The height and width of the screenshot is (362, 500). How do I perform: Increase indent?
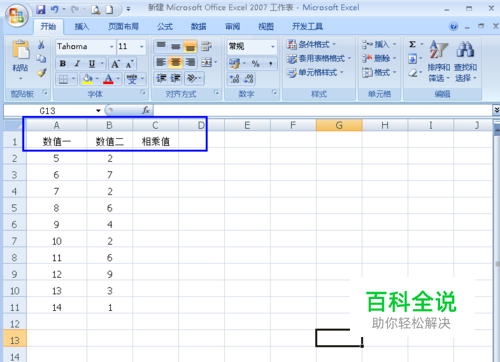pyautogui.click(x=176, y=78)
